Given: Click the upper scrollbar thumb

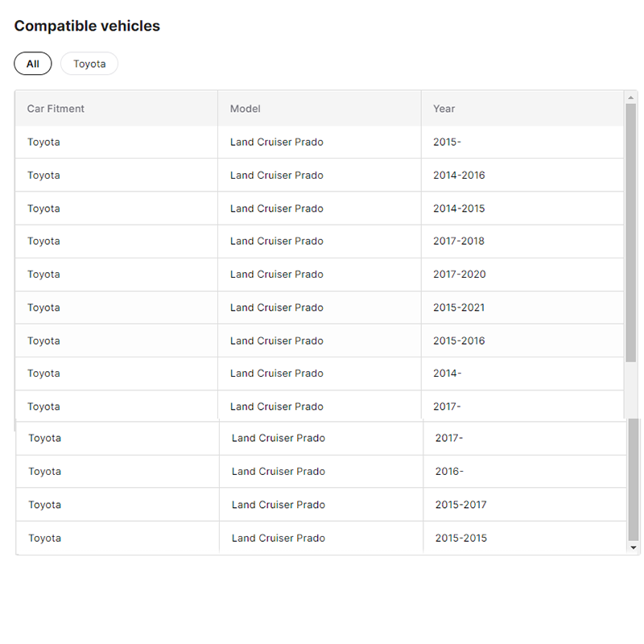Looking at the screenshot, I should 630,233.
